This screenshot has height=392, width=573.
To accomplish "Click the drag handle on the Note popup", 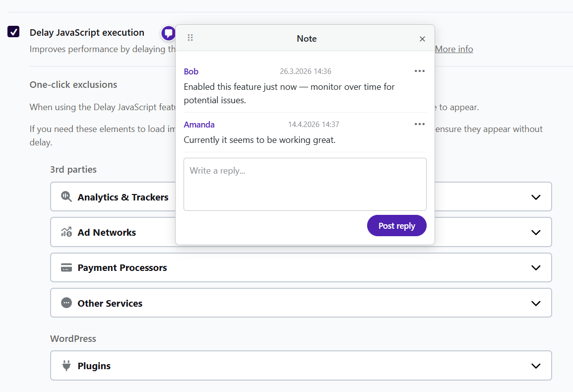I will pos(190,37).
